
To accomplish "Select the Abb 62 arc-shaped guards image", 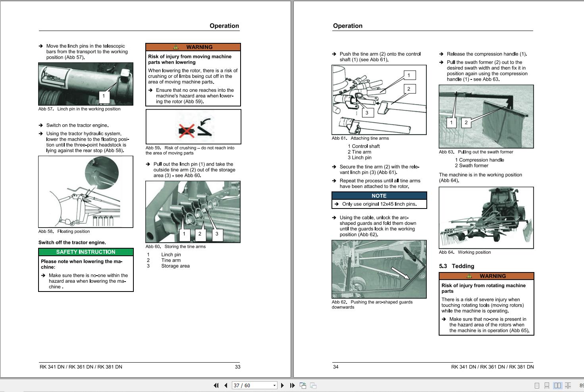I will point(379,268).
